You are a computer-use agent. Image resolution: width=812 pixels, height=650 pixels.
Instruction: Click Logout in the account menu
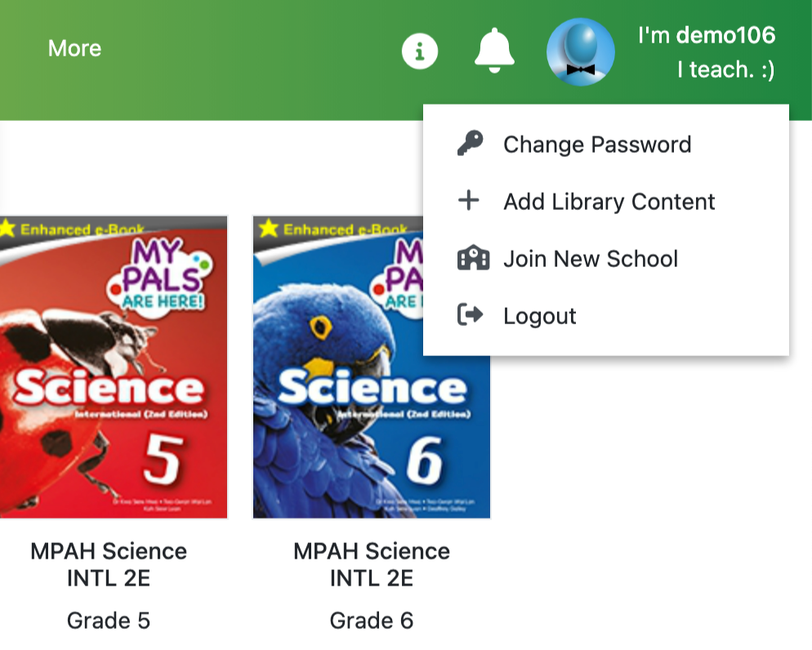pos(539,315)
